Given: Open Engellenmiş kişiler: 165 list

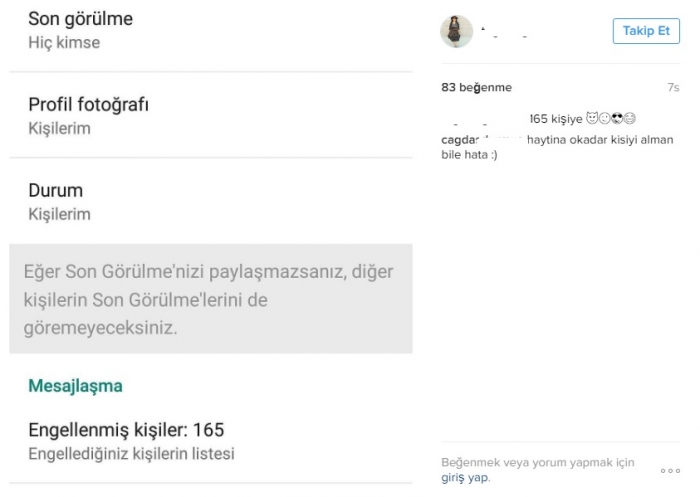Looking at the screenshot, I should 125,431.
